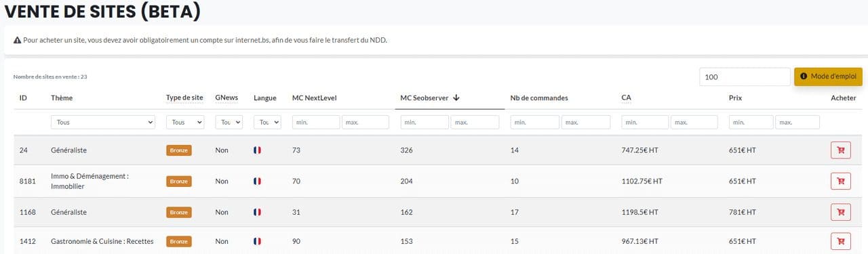The image size is (868, 254).
Task: Click MC Seobserver value 204
Action: [x=407, y=182]
